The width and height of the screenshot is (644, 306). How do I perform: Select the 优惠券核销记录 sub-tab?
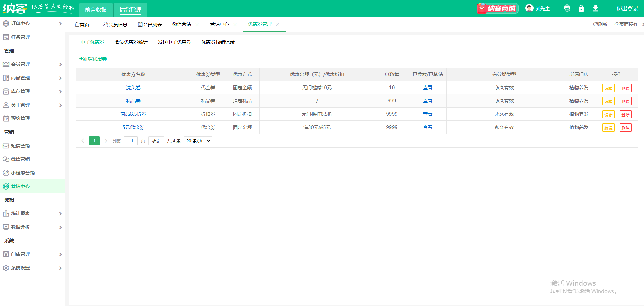click(218, 42)
